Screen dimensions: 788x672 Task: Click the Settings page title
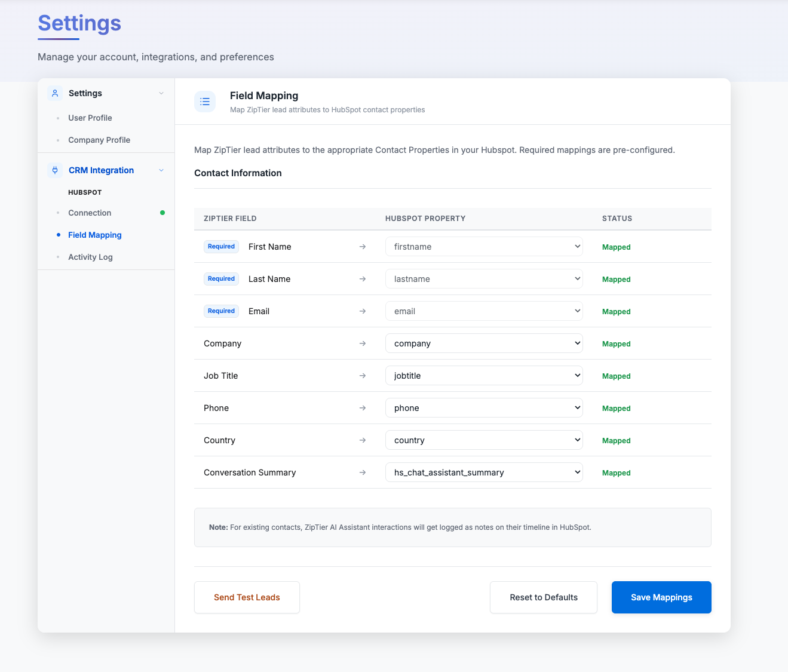(x=79, y=23)
